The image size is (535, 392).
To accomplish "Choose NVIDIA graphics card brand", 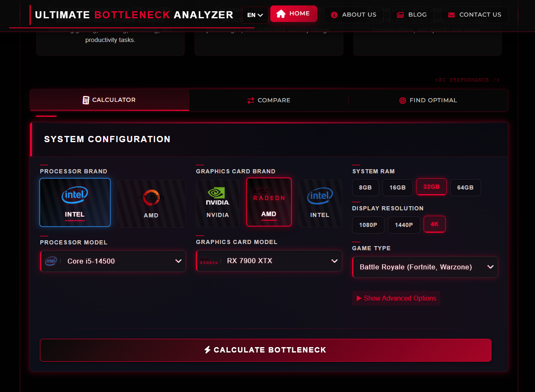I will 218,203.
